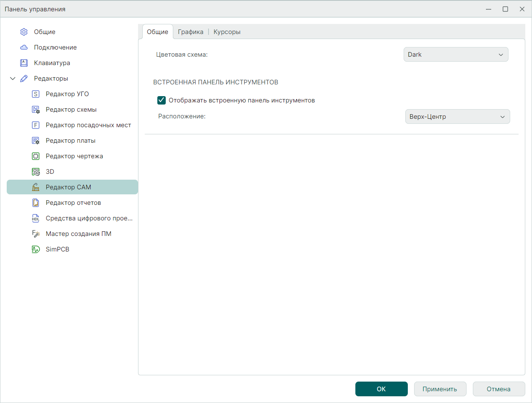Click the cloud icon for Подключение
532x403 pixels.
click(24, 47)
